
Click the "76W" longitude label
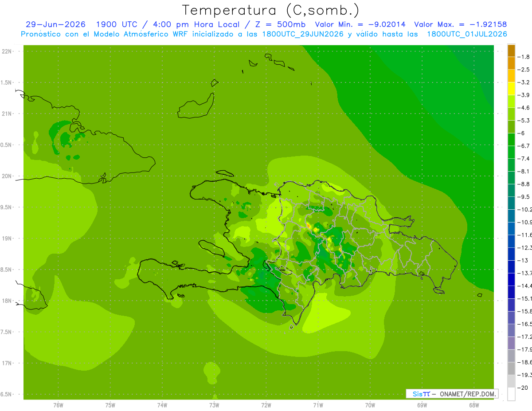(x=58, y=405)
